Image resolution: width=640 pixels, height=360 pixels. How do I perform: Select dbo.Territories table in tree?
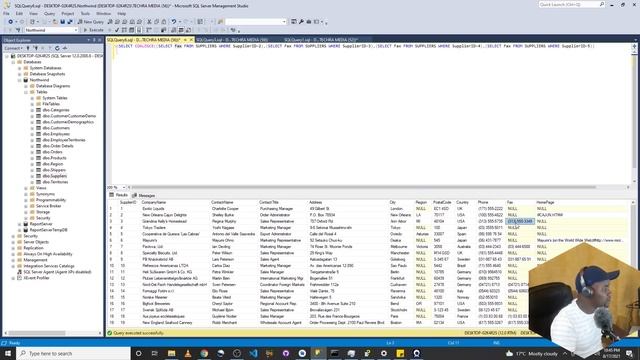pyautogui.click(x=55, y=182)
